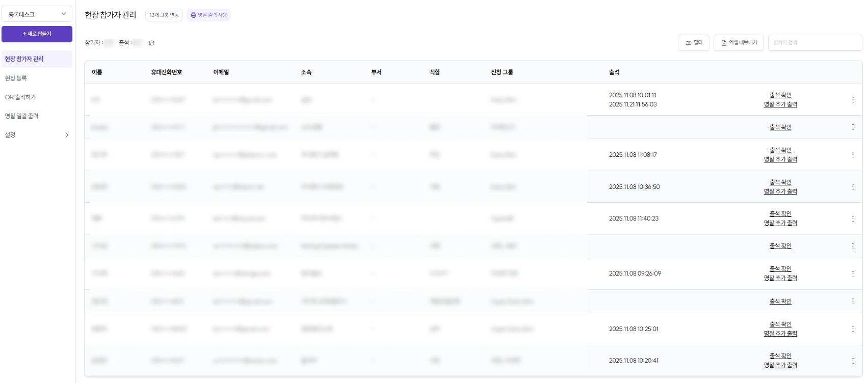Open QR 출석하기 menu item
The height and width of the screenshot is (383, 868).
20,97
